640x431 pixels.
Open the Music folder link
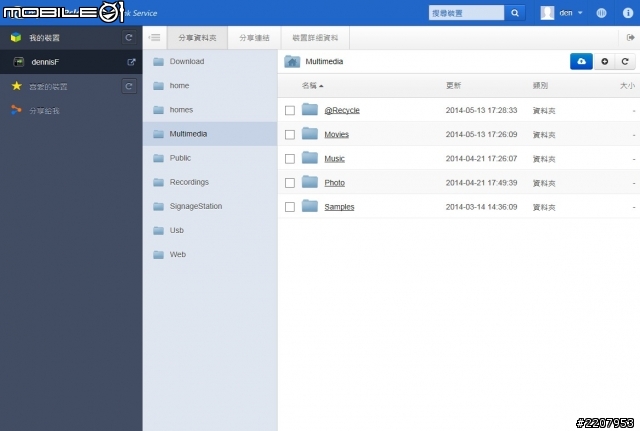(x=334, y=159)
